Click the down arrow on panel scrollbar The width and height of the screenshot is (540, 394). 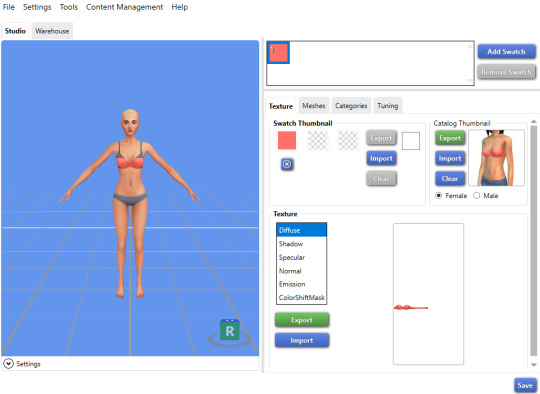point(533,365)
